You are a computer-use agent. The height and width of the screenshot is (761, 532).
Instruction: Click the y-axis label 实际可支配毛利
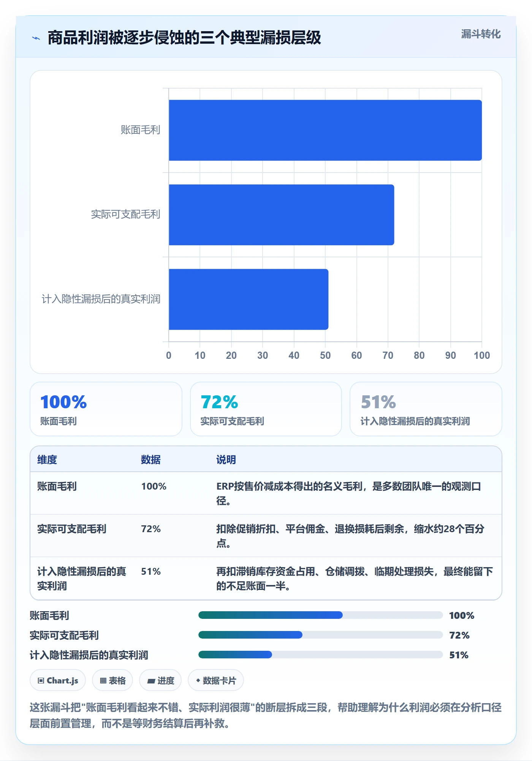[126, 214]
